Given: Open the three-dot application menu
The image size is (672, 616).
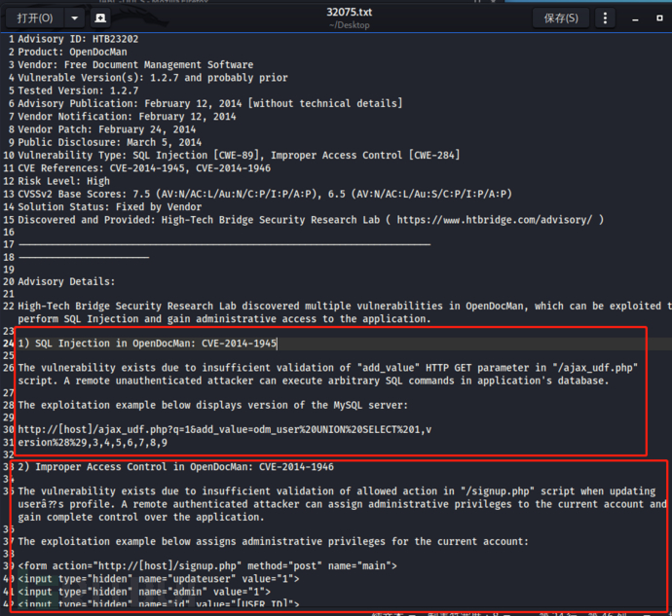Looking at the screenshot, I should click(x=608, y=18).
